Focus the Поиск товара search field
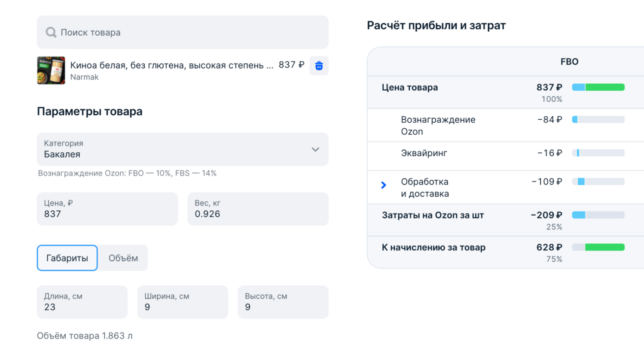The height and width of the screenshot is (360, 644). coord(189,33)
